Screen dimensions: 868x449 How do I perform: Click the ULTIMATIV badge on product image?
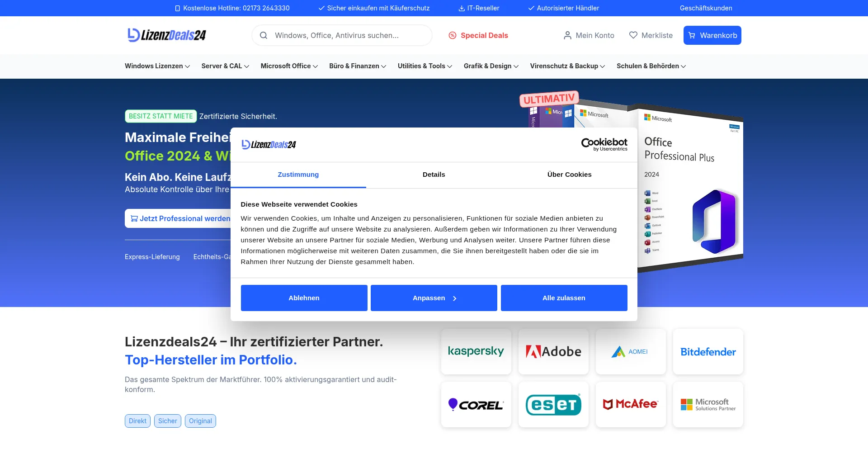tap(549, 99)
